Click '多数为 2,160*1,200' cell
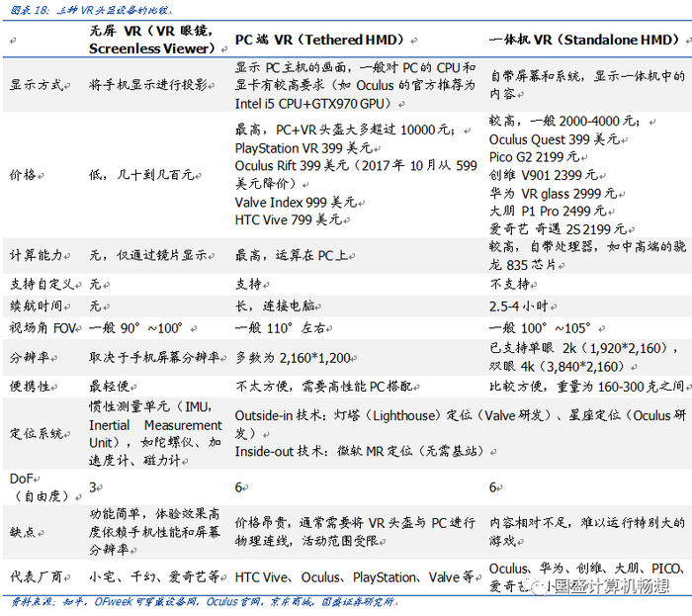Screen dimensions: 692x616 click(x=293, y=357)
